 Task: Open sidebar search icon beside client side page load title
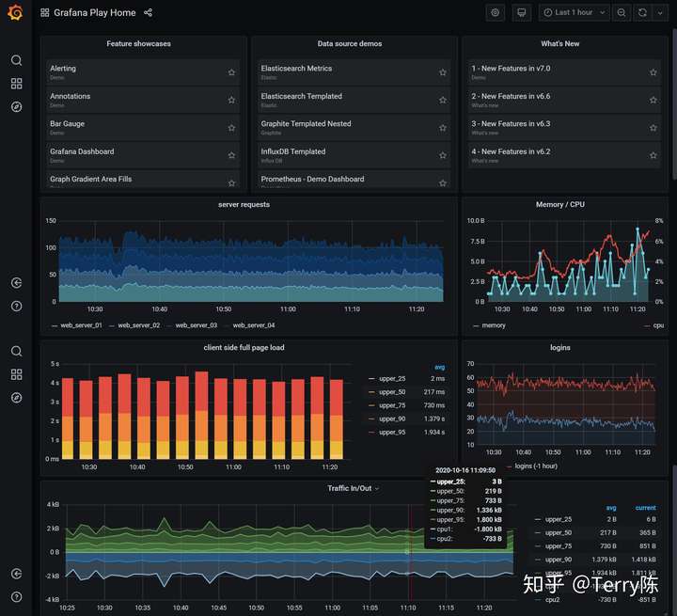coord(16,351)
